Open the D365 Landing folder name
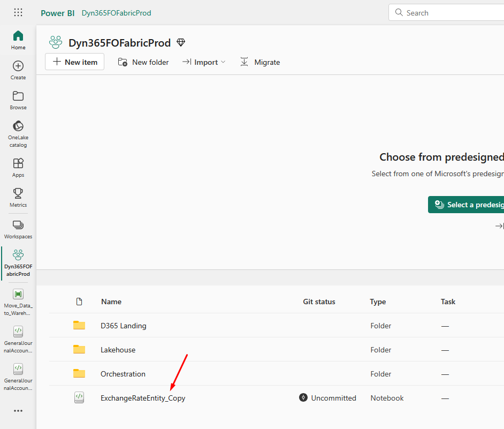 pyautogui.click(x=124, y=326)
